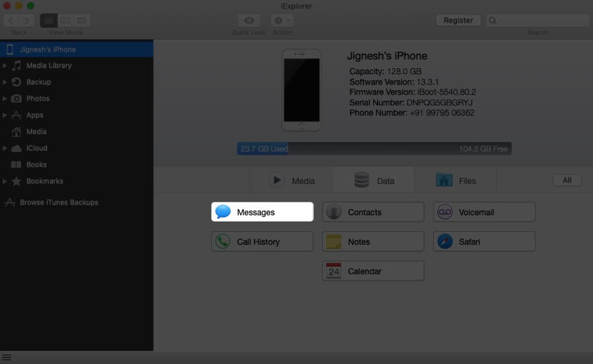Switch to the Data tab
Viewport: 593px width, 364px height.
[374, 181]
